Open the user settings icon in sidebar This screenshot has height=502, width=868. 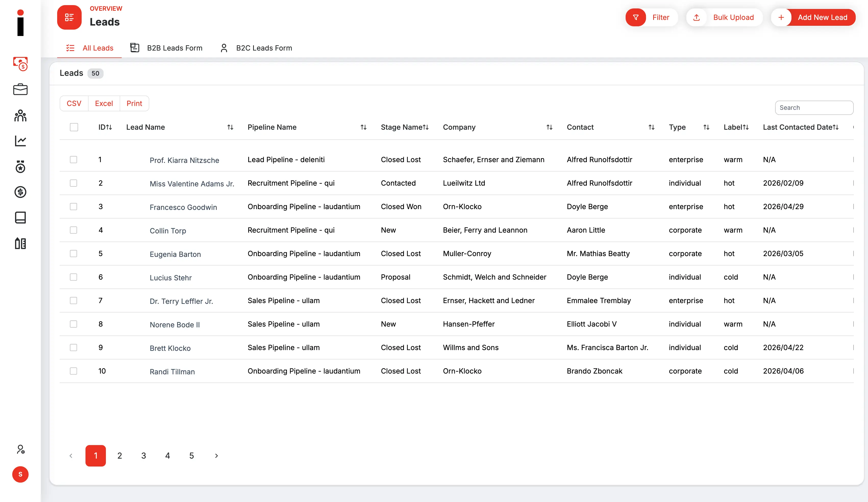[20, 449]
